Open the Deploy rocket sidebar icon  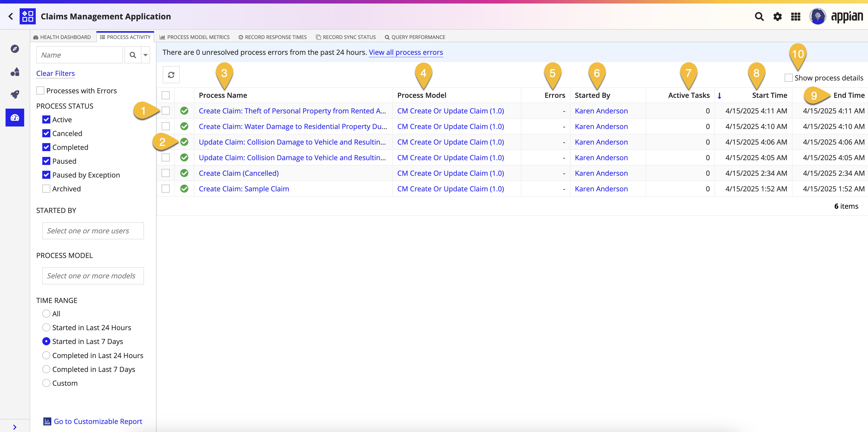point(15,95)
